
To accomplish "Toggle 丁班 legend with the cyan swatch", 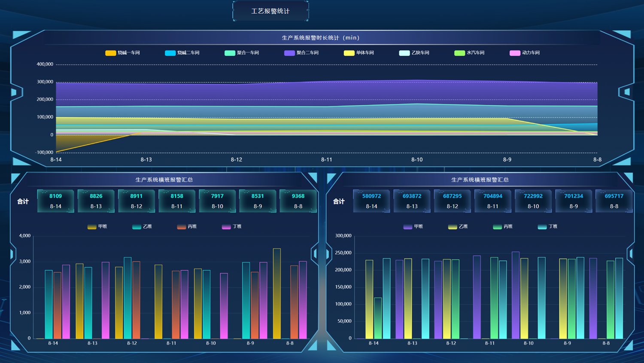I will [548, 226].
